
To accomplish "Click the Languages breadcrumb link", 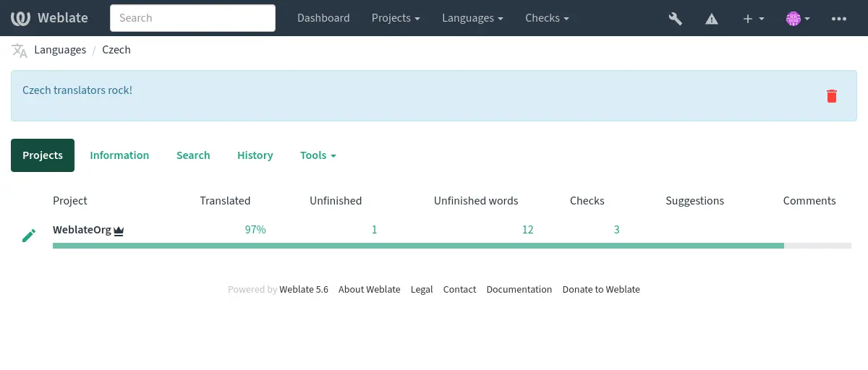I will 60,50.
